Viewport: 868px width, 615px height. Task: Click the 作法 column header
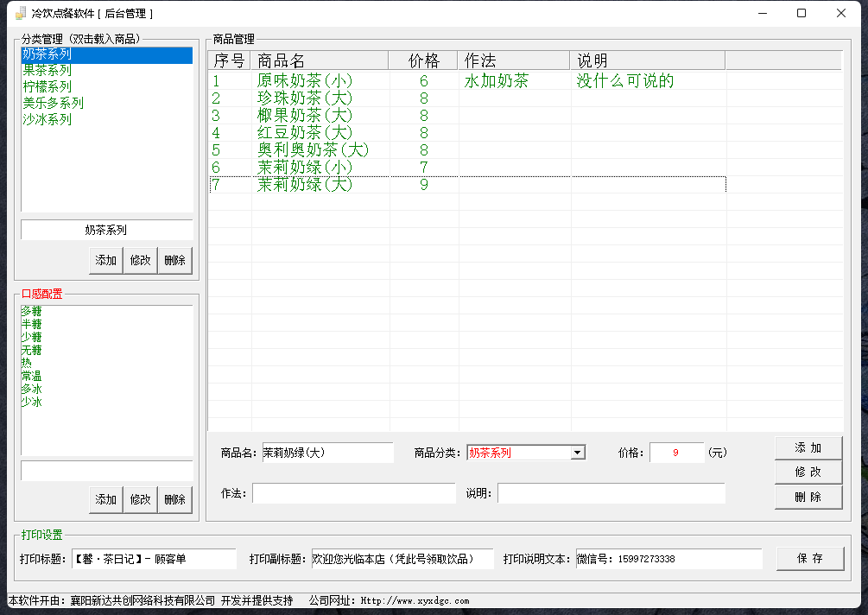pyautogui.click(x=514, y=60)
